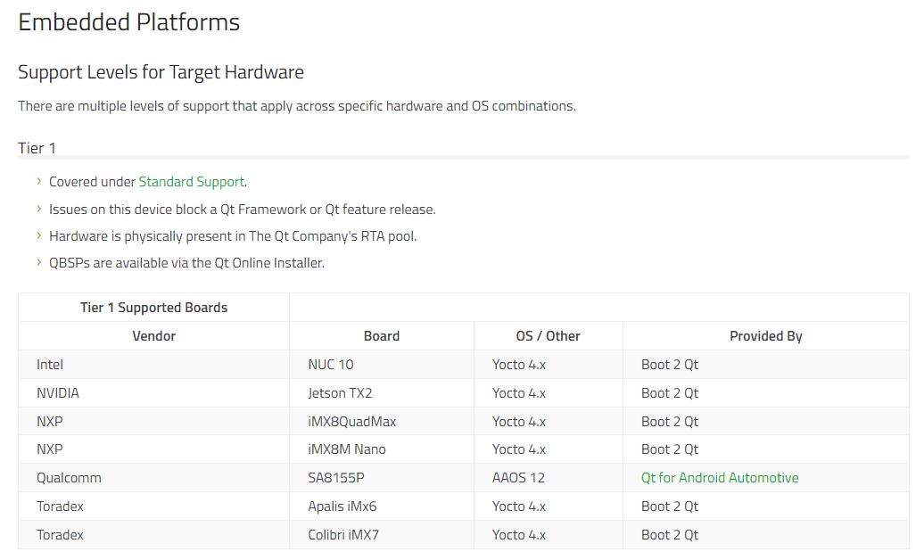Open Qt for Android Automotive link
The height and width of the screenshot is (560, 924).
(720, 477)
